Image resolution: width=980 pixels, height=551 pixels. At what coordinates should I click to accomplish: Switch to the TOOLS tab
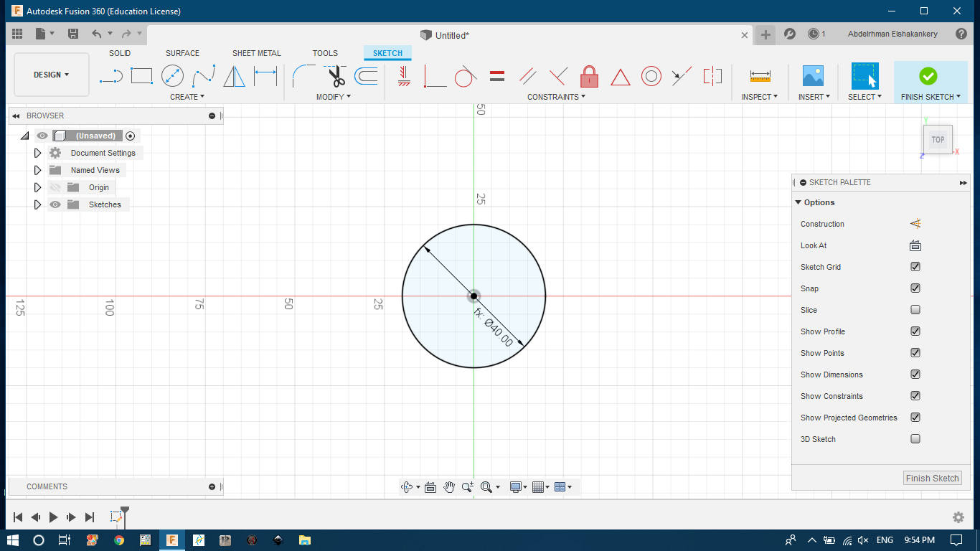pos(325,53)
